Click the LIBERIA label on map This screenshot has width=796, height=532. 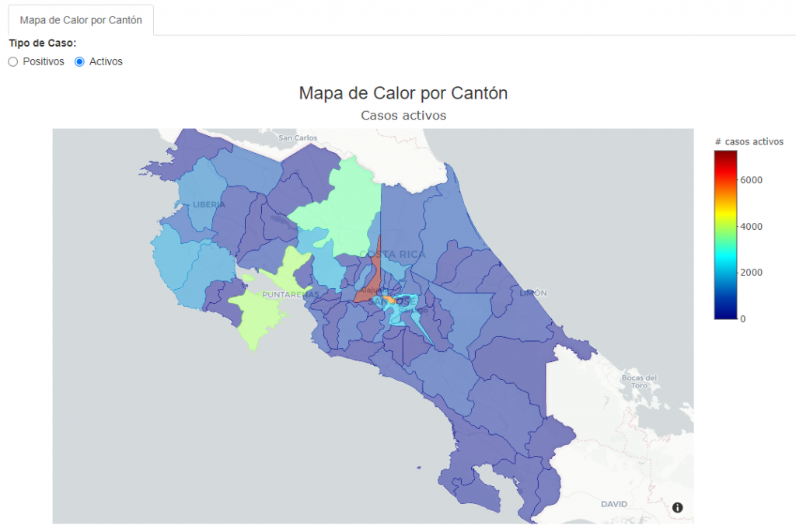pyautogui.click(x=209, y=205)
